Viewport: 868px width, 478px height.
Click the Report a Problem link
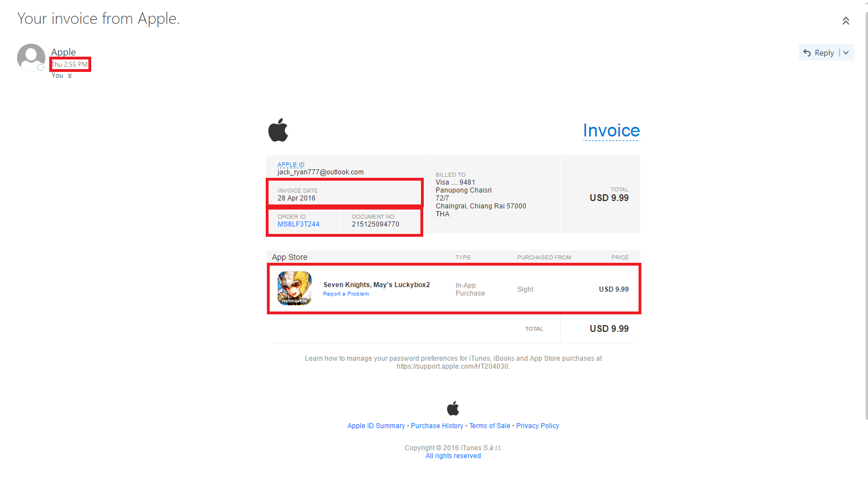(346, 294)
